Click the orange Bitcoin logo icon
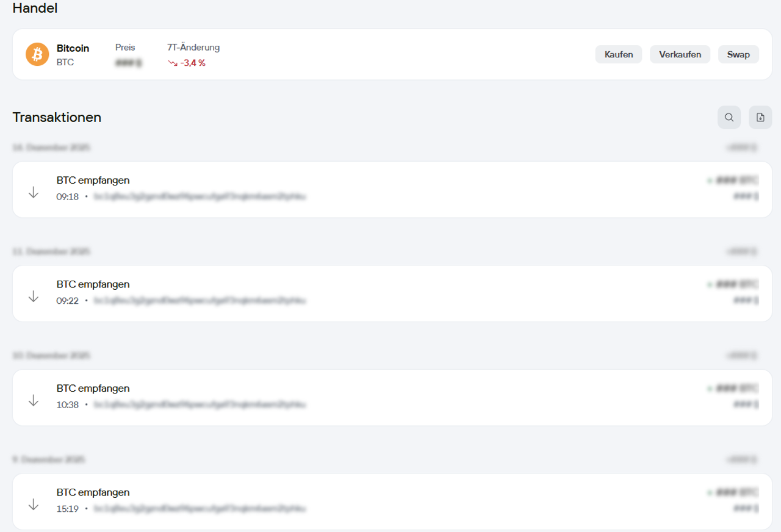Image resolution: width=781 pixels, height=532 pixels. pyautogui.click(x=37, y=54)
